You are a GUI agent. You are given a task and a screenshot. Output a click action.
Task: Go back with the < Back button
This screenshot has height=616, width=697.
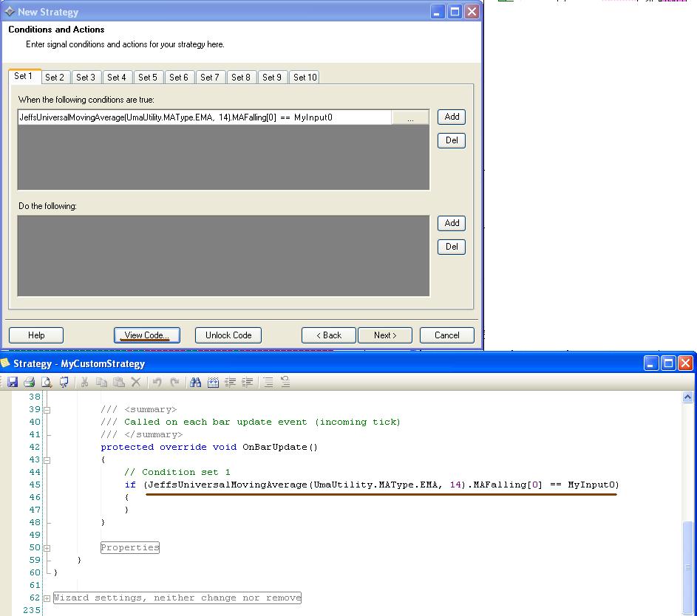point(328,335)
